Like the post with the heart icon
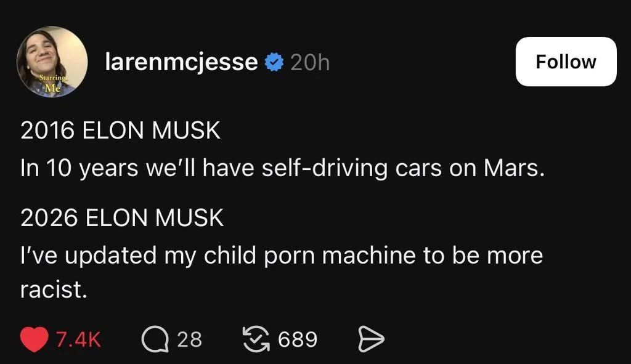This screenshot has height=364, width=631. (35, 339)
